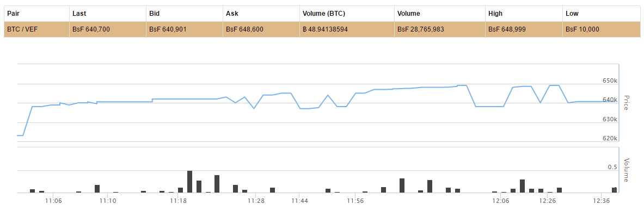
Task: Click the last price BsF 640,700
Action: point(91,29)
